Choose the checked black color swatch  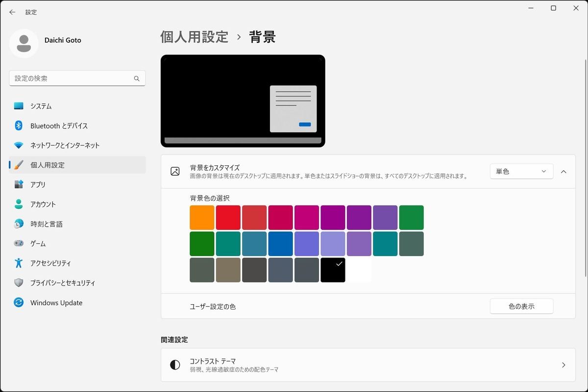(333, 270)
